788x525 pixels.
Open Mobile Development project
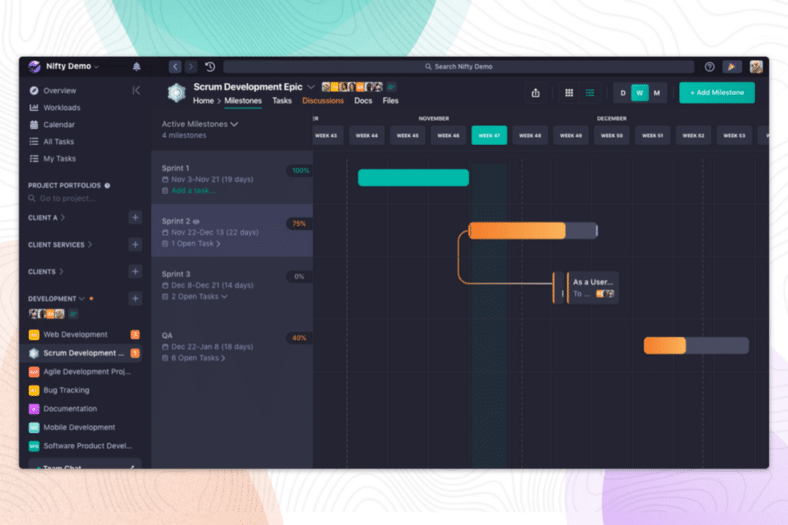coord(79,428)
